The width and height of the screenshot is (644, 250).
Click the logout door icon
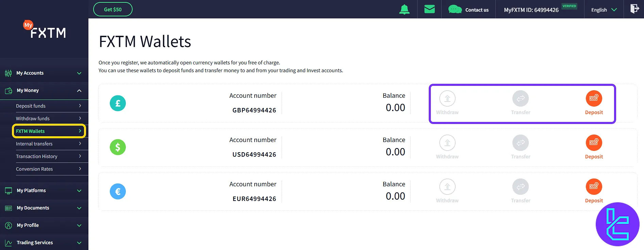click(x=634, y=9)
